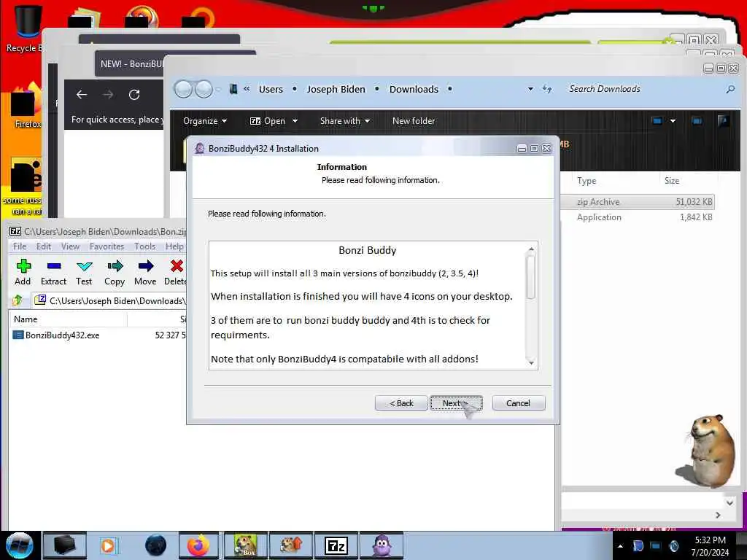This screenshot has height=560, width=747.
Task: Click the refresh icon in Explorer address bar
Action: [x=547, y=89]
